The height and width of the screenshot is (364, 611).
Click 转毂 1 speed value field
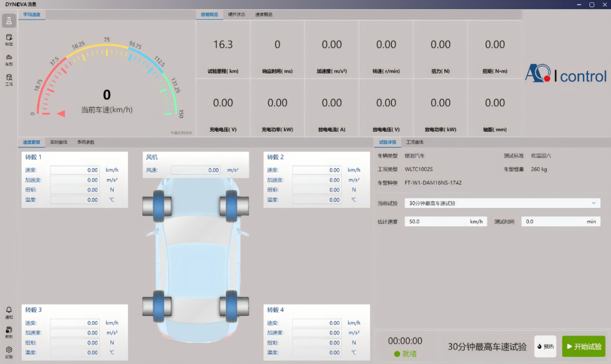75,170
